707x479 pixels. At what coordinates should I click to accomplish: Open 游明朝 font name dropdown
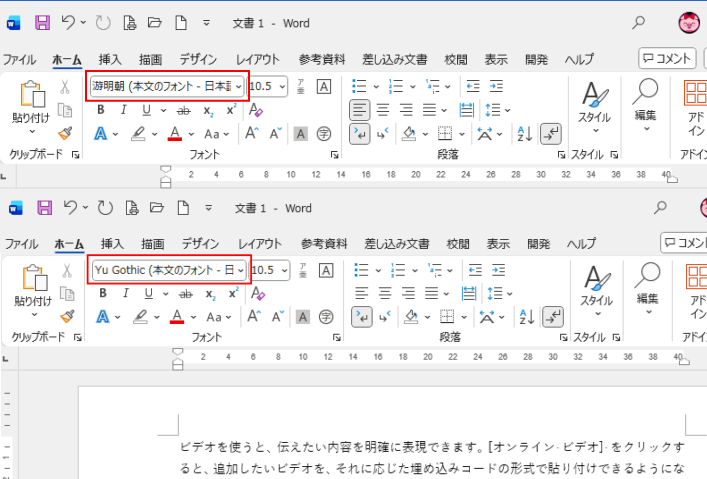point(239,86)
